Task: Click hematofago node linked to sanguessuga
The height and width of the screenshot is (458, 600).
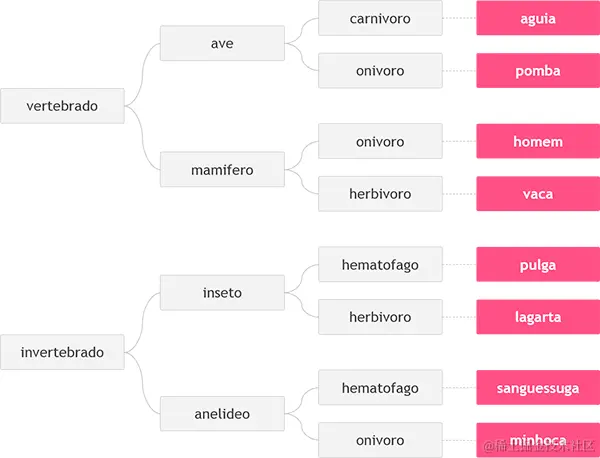Action: (380, 388)
